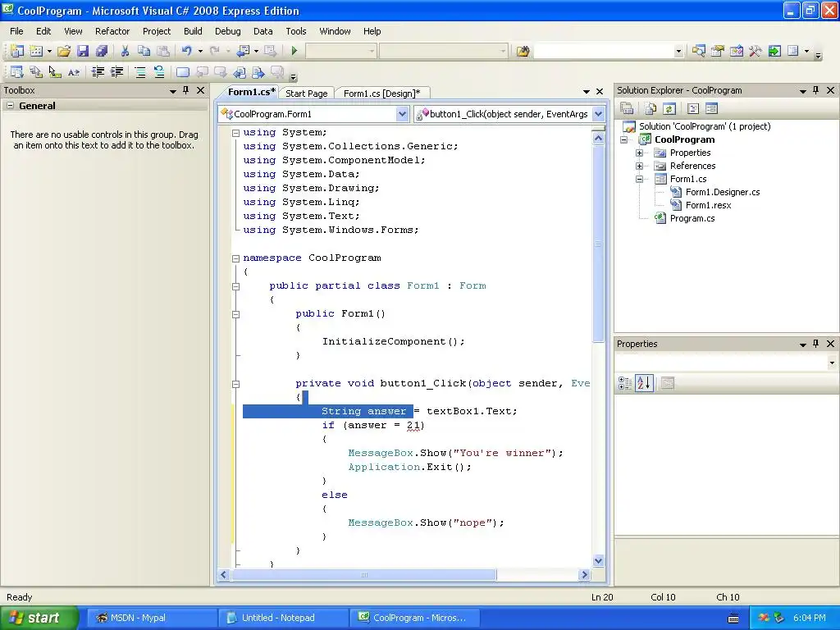
Task: Click the Start Page green arrow icon
Action: pos(774,51)
